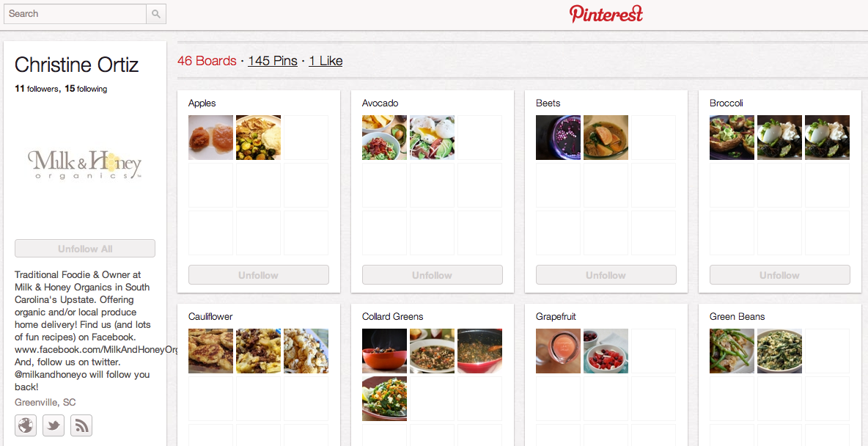
Task: Open the website globe icon
Action: [26, 425]
